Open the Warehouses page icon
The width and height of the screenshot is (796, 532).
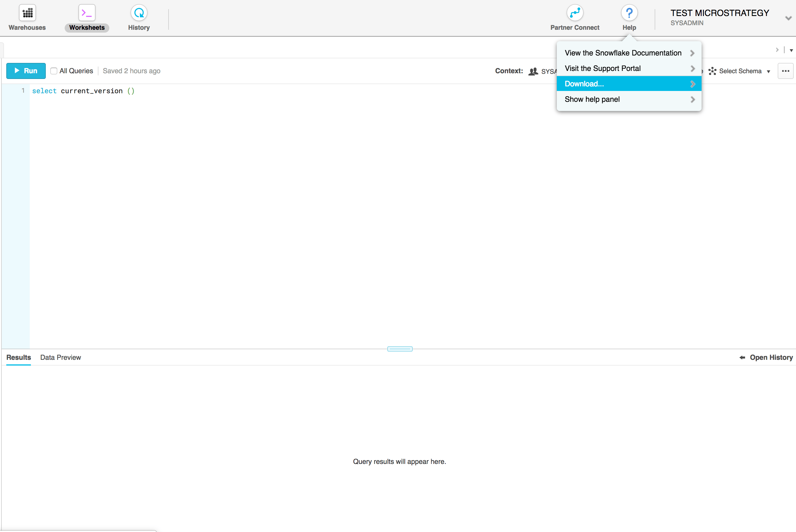27,13
